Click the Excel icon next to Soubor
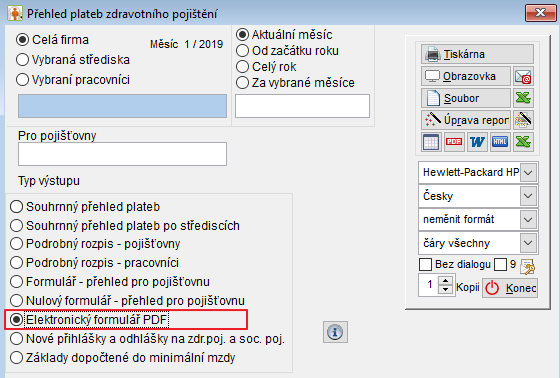 (523, 98)
